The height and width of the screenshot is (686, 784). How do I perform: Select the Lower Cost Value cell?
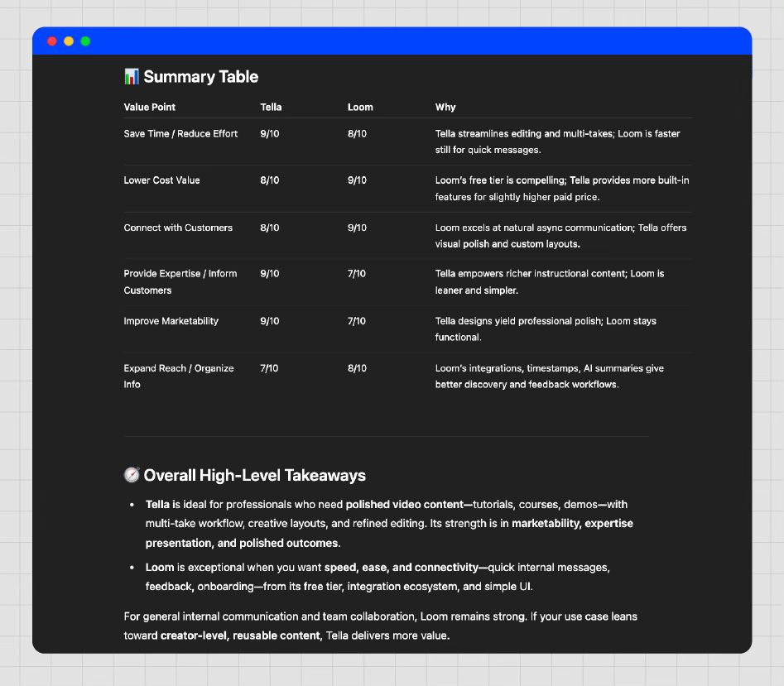[x=161, y=180]
